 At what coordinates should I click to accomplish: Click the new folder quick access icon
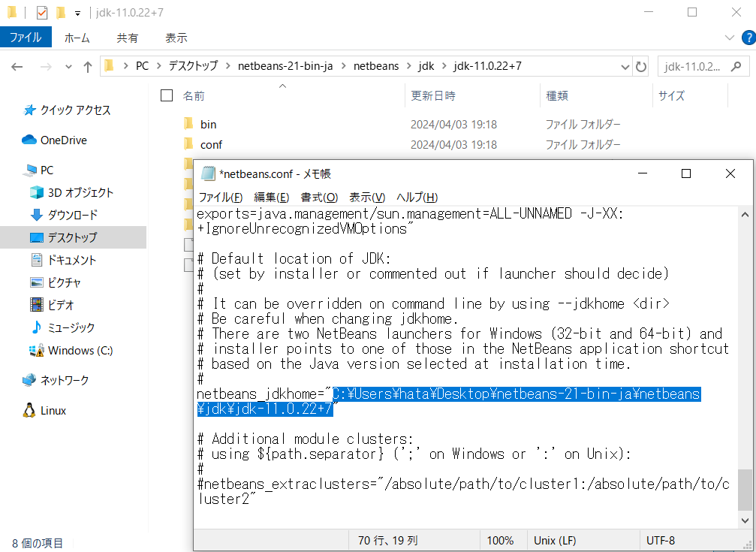click(61, 13)
